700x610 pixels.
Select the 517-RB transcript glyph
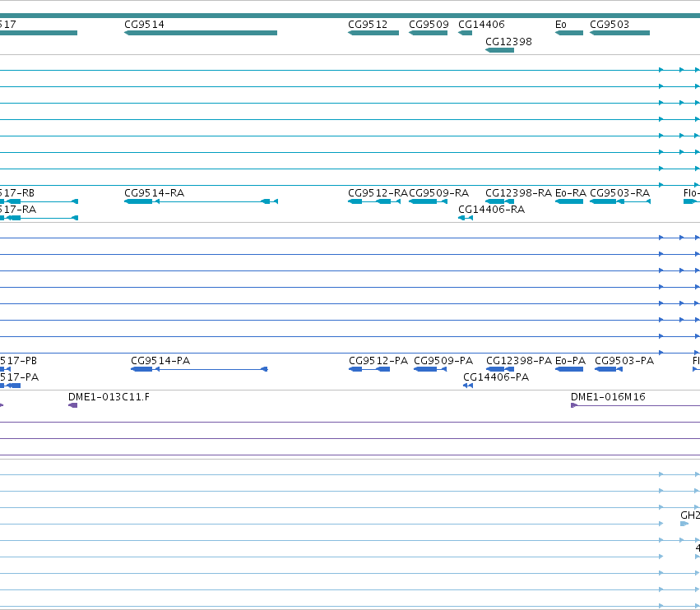(x=39, y=201)
